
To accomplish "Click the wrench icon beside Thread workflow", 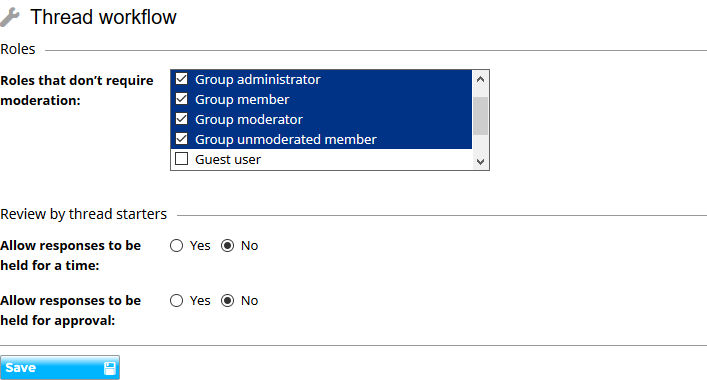I will pyautogui.click(x=9, y=17).
